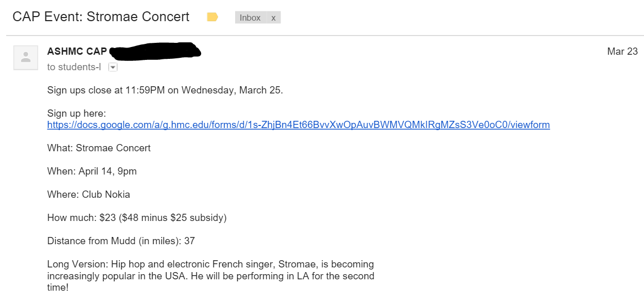Click the Inbox label tag
Viewport: 644px width, 301px height.
(250, 18)
